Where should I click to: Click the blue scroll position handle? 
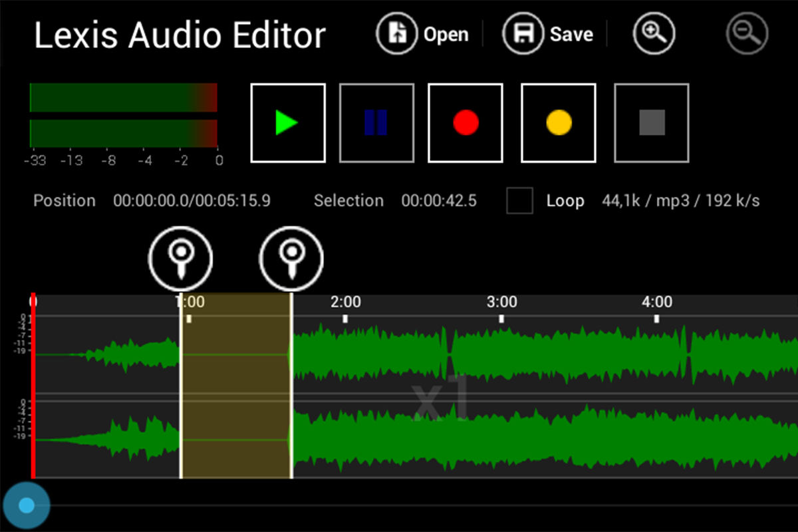(x=26, y=505)
